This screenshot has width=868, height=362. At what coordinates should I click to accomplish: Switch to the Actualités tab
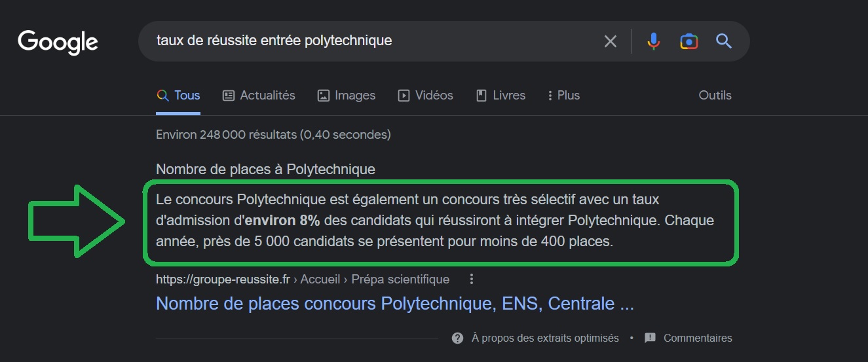(x=259, y=96)
